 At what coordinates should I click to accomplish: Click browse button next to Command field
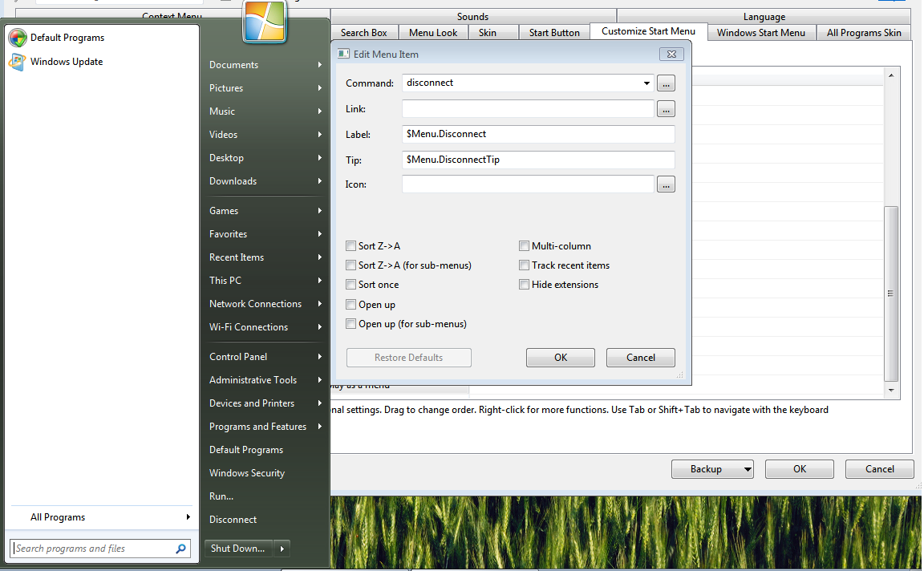click(666, 83)
